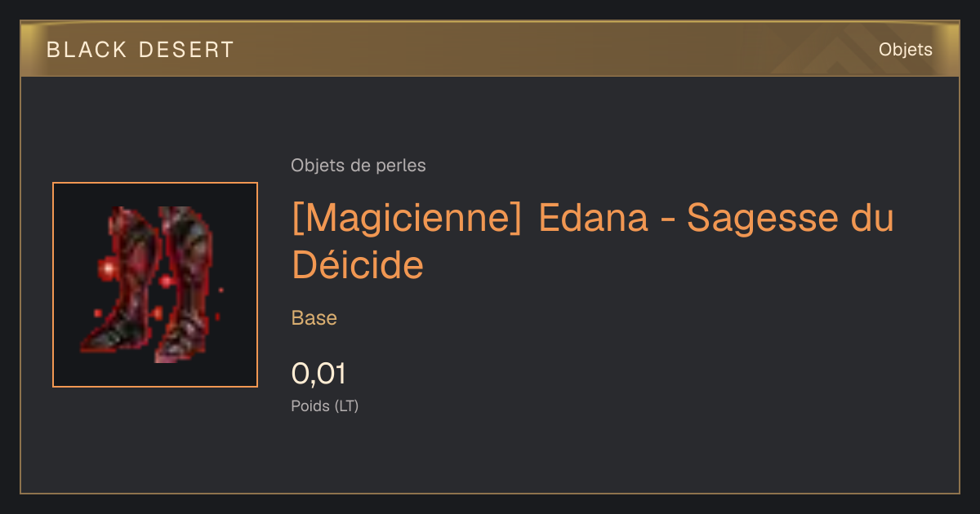
Task: Click the word DESERT in the header
Action: click(x=187, y=50)
